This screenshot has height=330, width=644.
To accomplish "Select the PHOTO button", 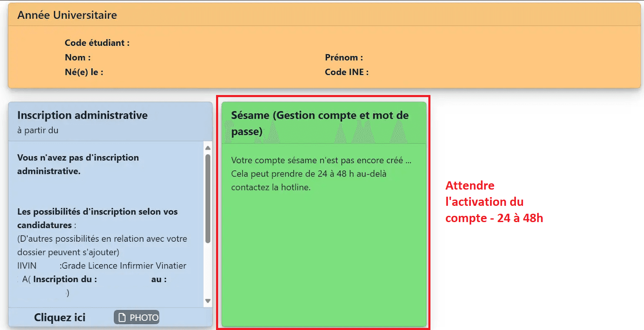I will [136, 317].
